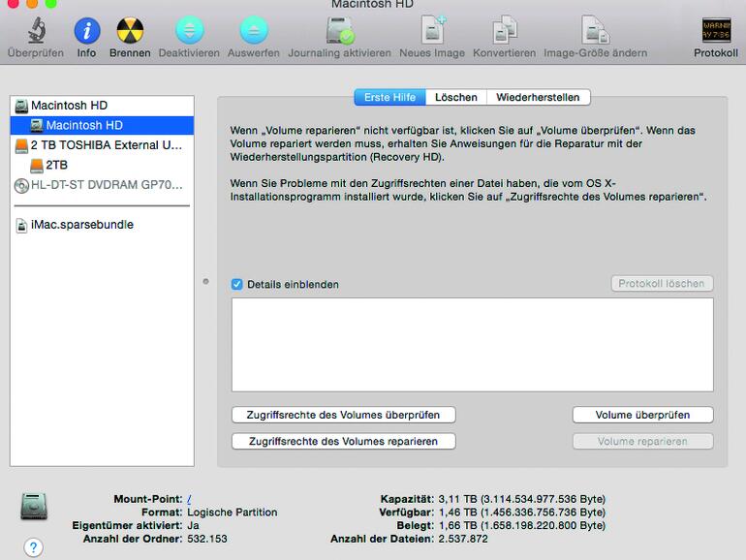Click the disk icon beside Mount-Point info
Image resolution: width=746 pixels, height=560 pixels.
[x=34, y=507]
